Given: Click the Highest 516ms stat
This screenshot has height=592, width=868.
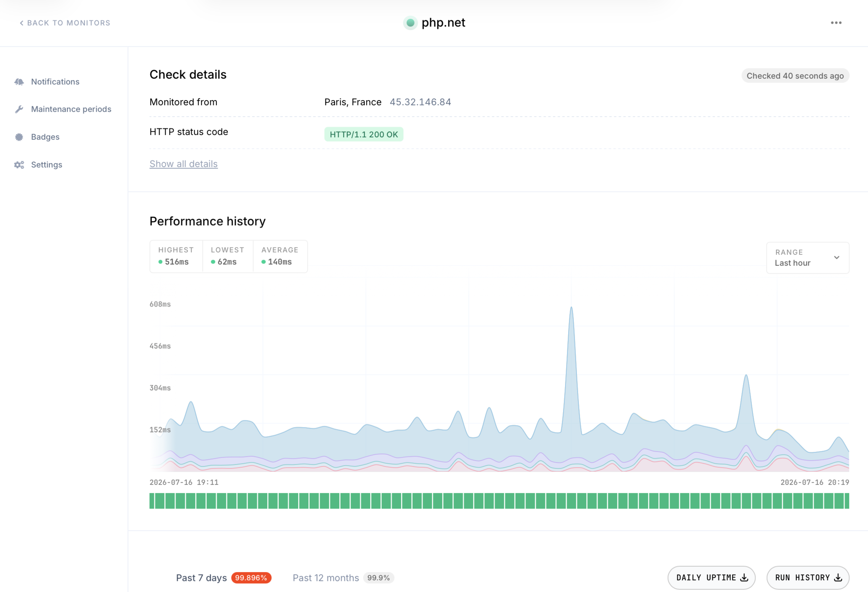Looking at the screenshot, I should click(176, 256).
